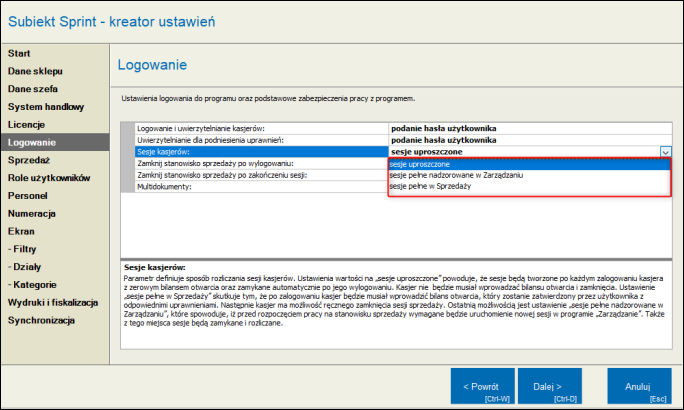Navigate to Sprzedaż section
The width and height of the screenshot is (684, 410).
coord(30,160)
